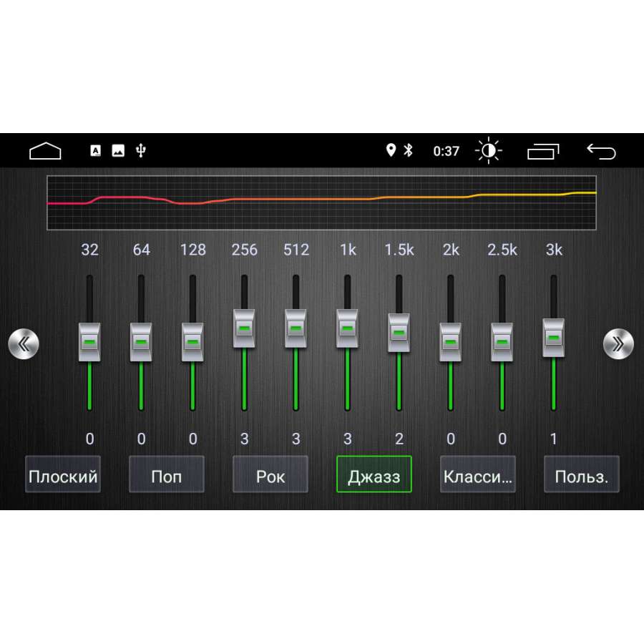Select the Плоский equalizer preset
Viewport: 644px width, 644px height.
[63, 474]
